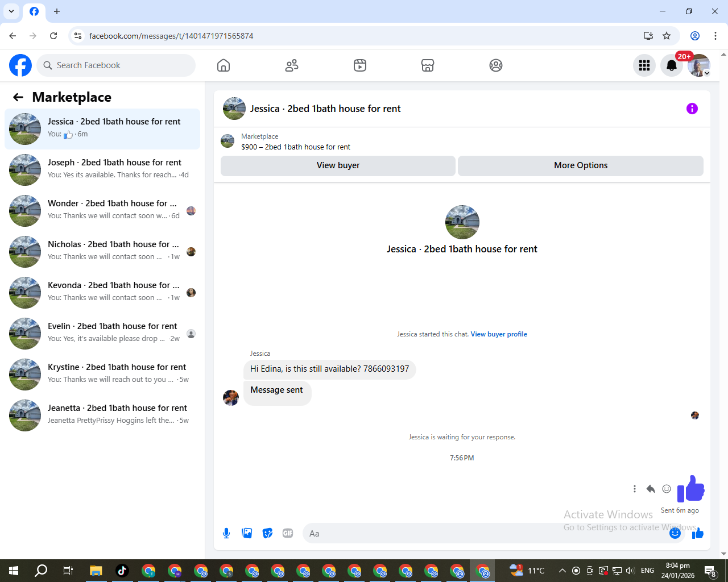Open File Explorer from taskbar
This screenshot has width=728, height=582.
(96, 571)
